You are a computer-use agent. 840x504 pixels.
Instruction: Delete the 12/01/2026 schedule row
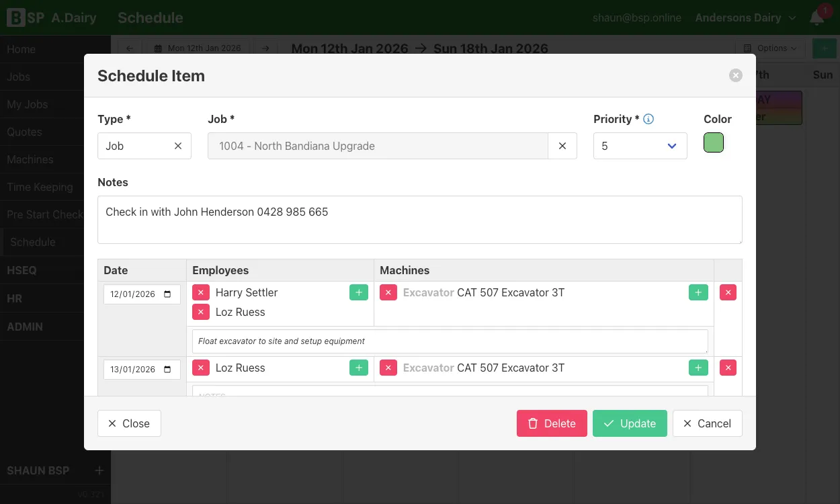(728, 292)
